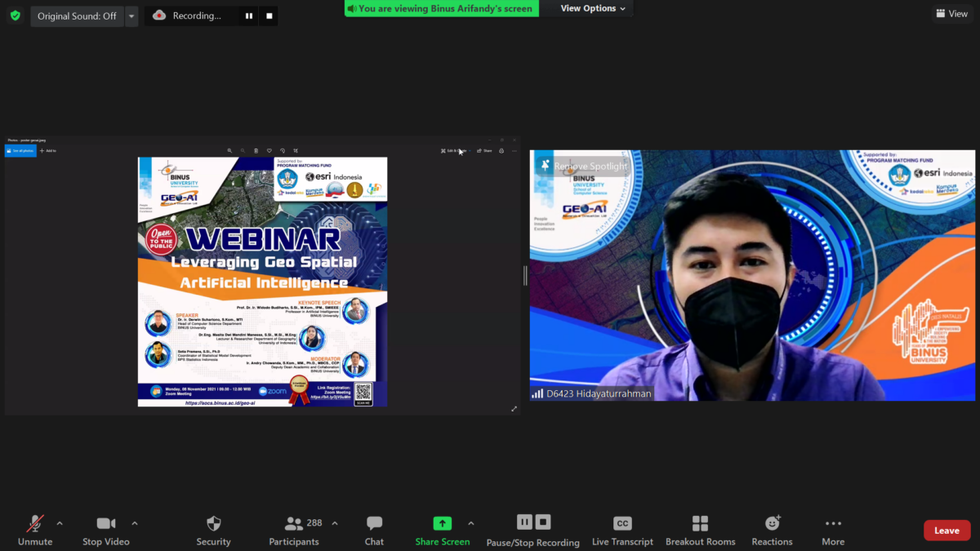Pause recording from the top recording indicator

pos(249,16)
